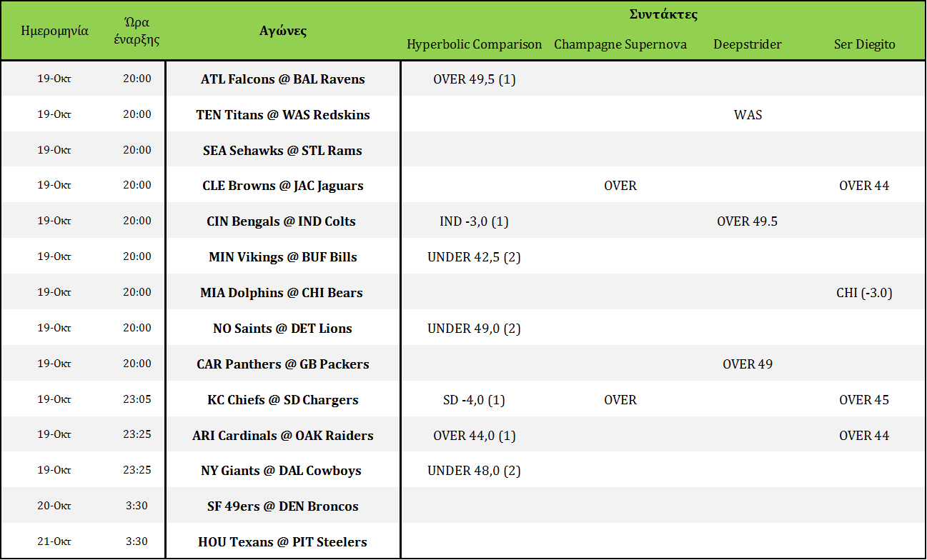The height and width of the screenshot is (560, 927).
Task: Select Champagne Supernova's OVER for KC Chiefs game
Action: point(620,400)
